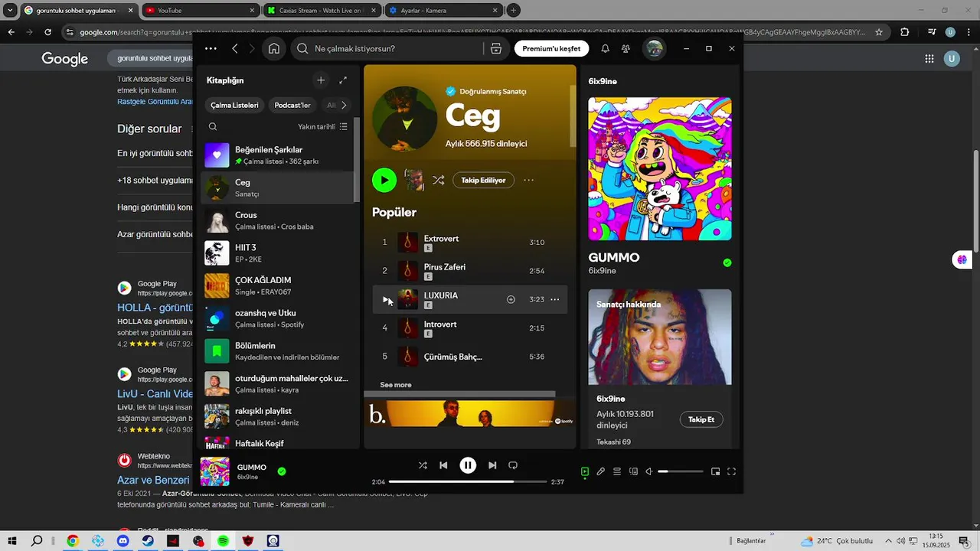Screen dimensions: 980x551
Task: Open Bölümlerin saved episodes
Action: [278, 351]
